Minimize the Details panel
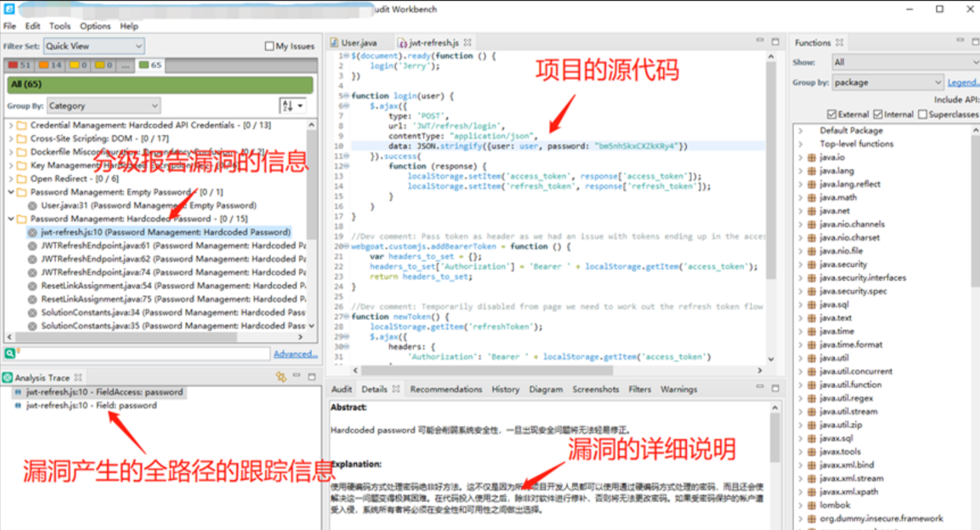980x530 pixels. pos(759,388)
